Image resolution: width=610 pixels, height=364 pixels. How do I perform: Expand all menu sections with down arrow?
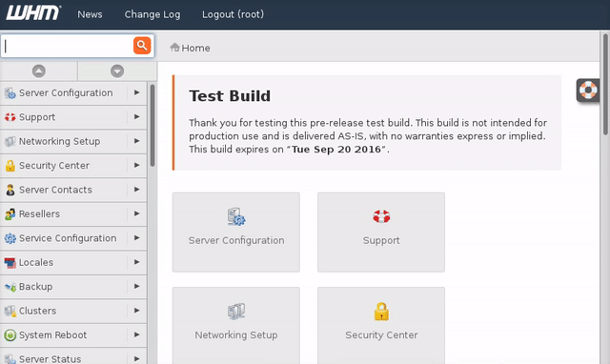point(117,71)
